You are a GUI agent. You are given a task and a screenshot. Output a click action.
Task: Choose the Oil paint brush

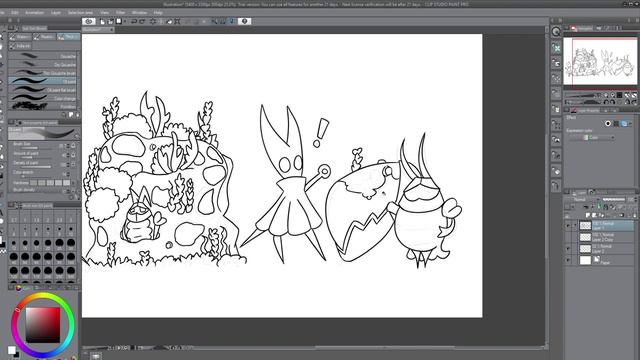(x=42, y=81)
